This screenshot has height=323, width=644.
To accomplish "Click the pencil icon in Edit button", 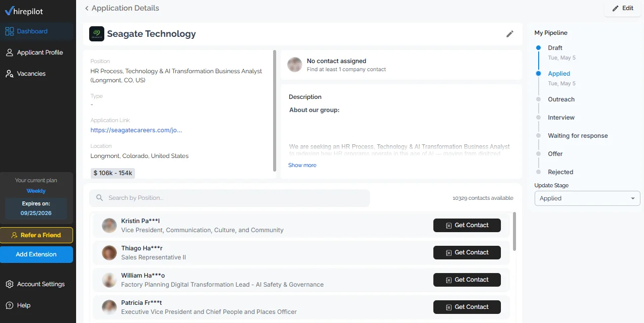I will tap(615, 9).
